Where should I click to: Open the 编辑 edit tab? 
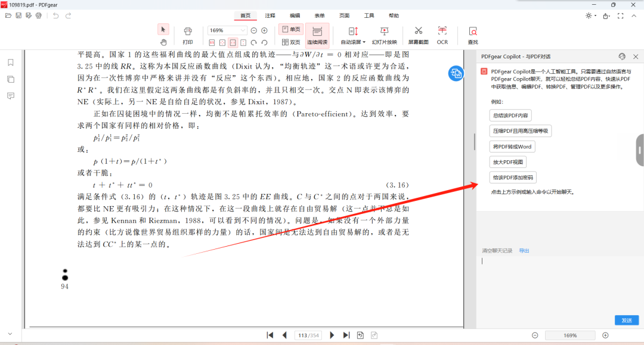(295, 15)
